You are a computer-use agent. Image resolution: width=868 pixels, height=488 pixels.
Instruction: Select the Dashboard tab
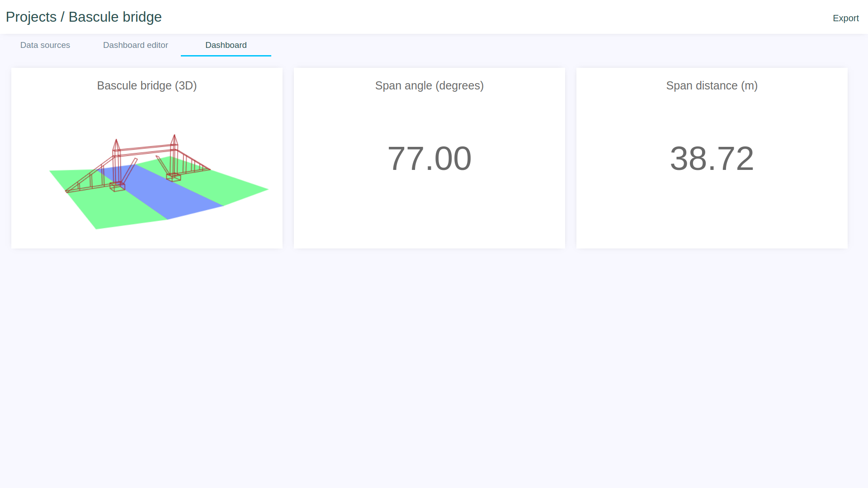pyautogui.click(x=226, y=45)
